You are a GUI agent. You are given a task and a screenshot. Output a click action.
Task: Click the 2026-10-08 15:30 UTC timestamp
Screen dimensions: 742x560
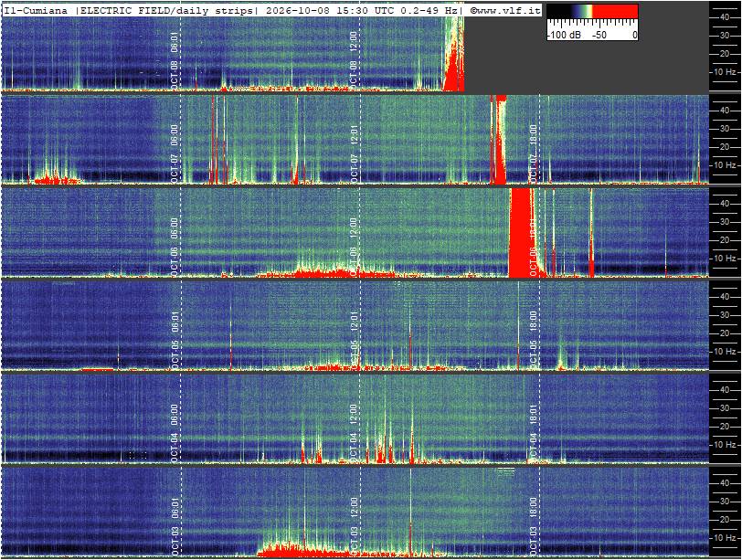pyautogui.click(x=331, y=10)
